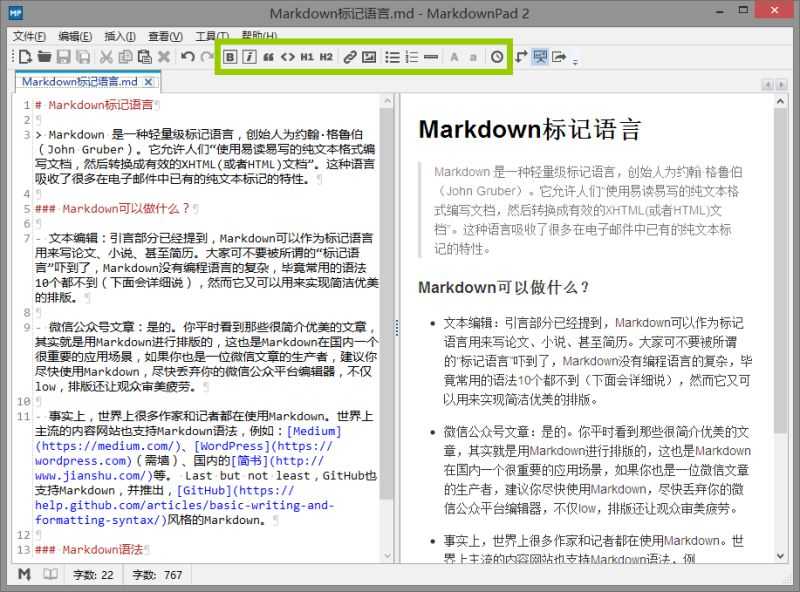The image size is (800, 592).
Task: Convert selection to lowercase with a icon
Action: (x=473, y=57)
